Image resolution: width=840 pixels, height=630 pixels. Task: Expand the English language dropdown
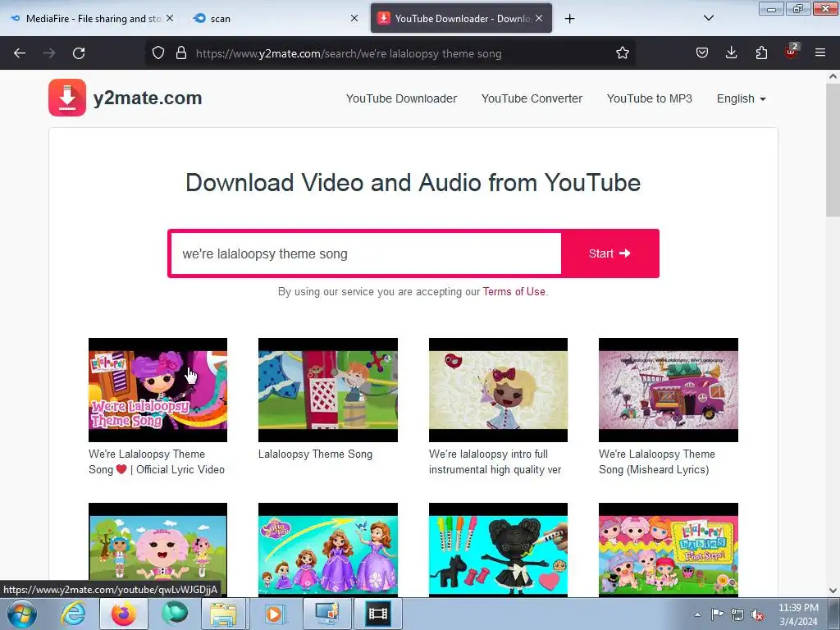741,98
